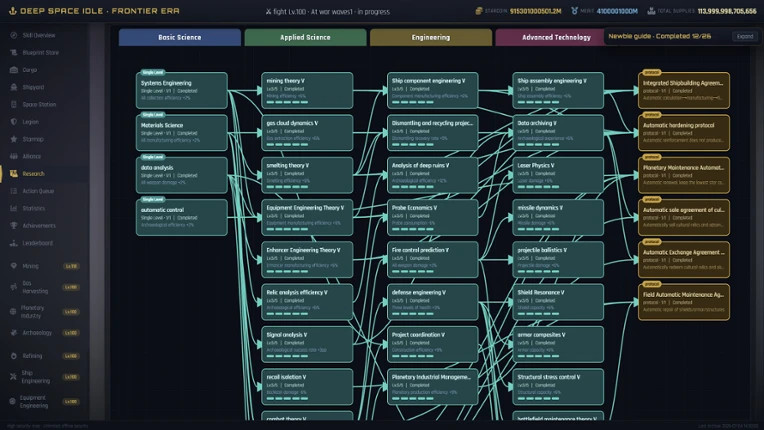Select the Shield Resonance V node
Image resolution: width=764 pixels, height=430 pixels.
pyautogui.click(x=558, y=302)
